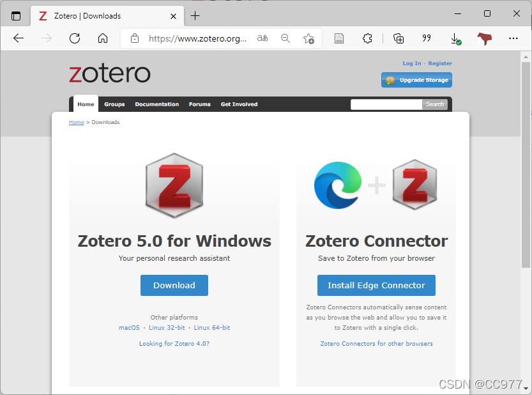Image resolution: width=532 pixels, height=395 pixels.
Task: Open the Linux 64-bit download link
Action: [212, 328]
